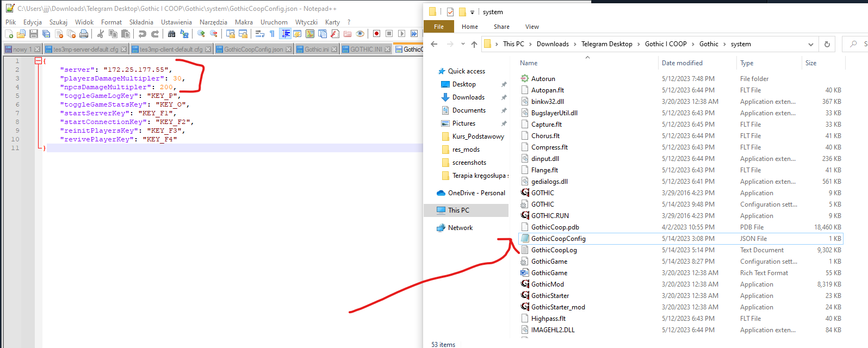Refresh the system folder view
The height and width of the screenshot is (348, 868).
click(827, 44)
